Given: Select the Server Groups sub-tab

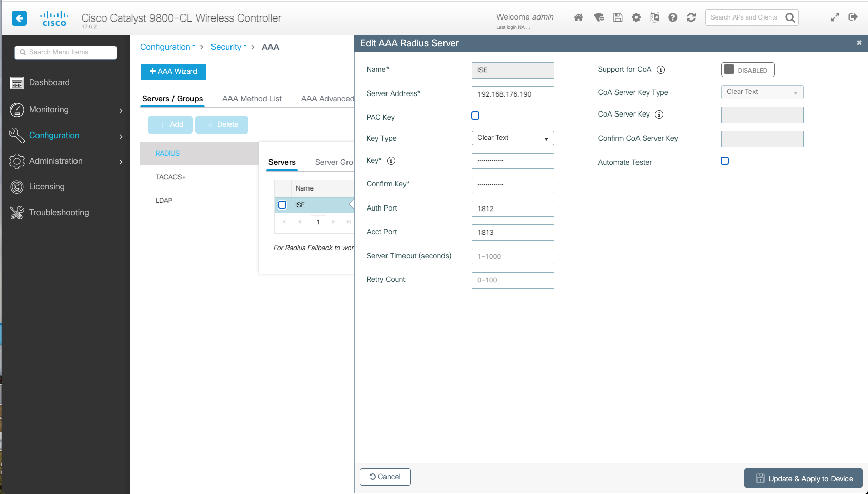Looking at the screenshot, I should point(334,162).
